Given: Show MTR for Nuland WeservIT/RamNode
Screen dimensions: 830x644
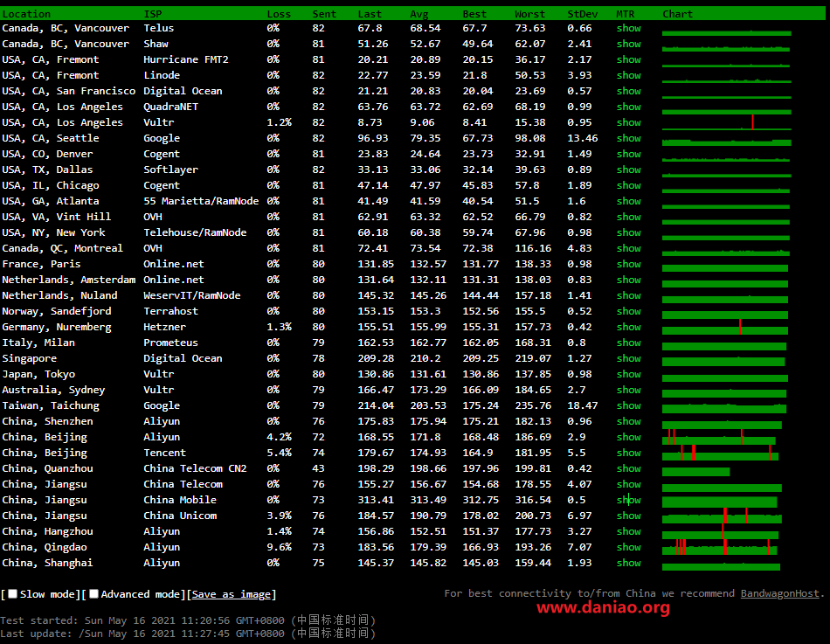Looking at the screenshot, I should (629, 295).
